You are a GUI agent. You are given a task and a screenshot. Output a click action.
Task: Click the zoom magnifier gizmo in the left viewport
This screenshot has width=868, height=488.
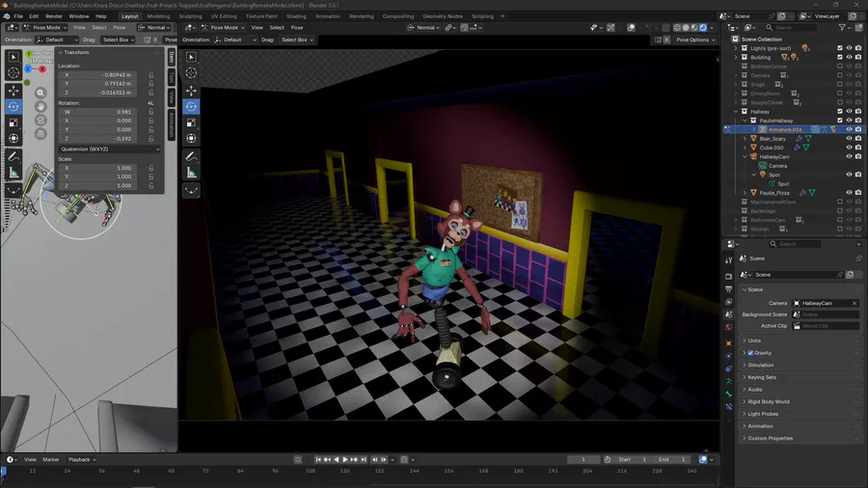[41, 93]
